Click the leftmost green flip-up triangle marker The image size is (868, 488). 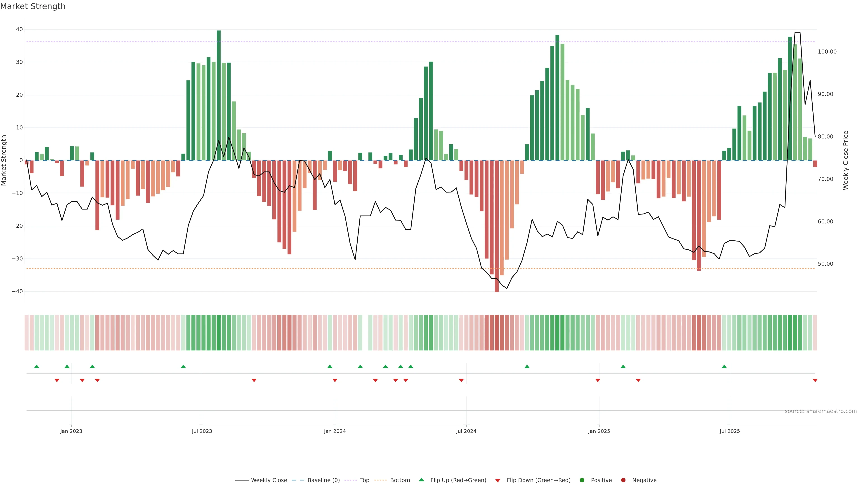[37, 366]
